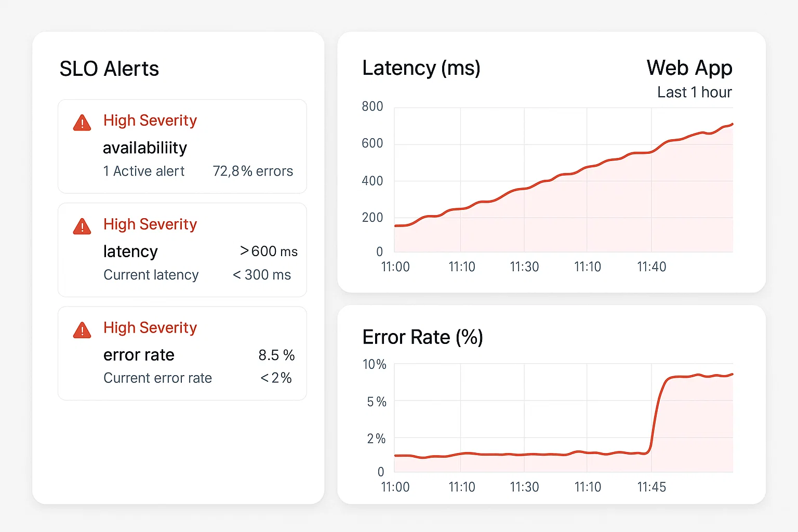Viewport: 798px width, 532px height.
Task: Open the 'Last 1 hour' time range selector
Action: point(694,92)
